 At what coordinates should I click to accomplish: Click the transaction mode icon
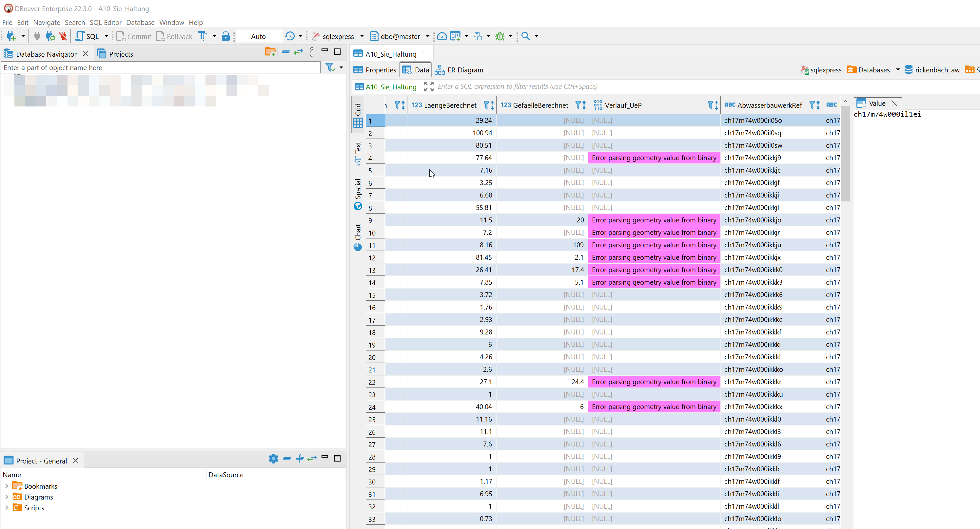(203, 36)
